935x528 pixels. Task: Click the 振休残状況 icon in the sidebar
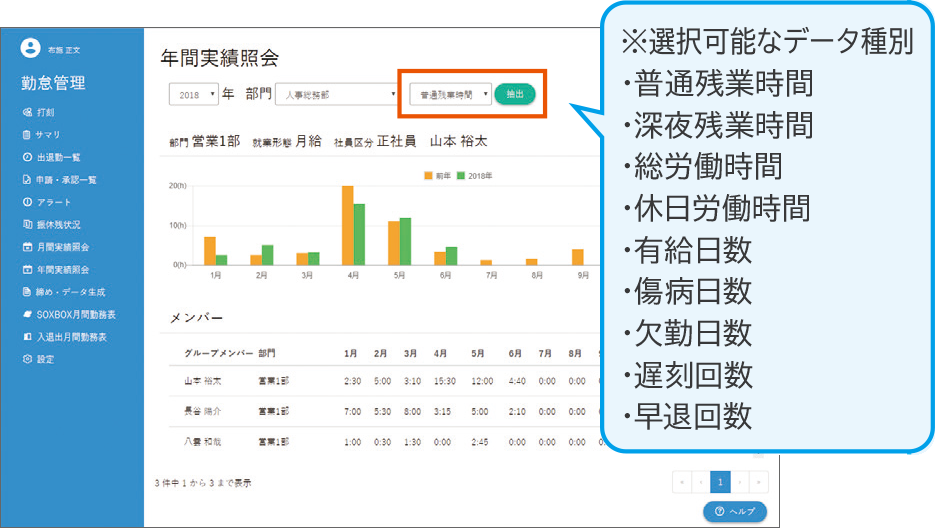27,225
